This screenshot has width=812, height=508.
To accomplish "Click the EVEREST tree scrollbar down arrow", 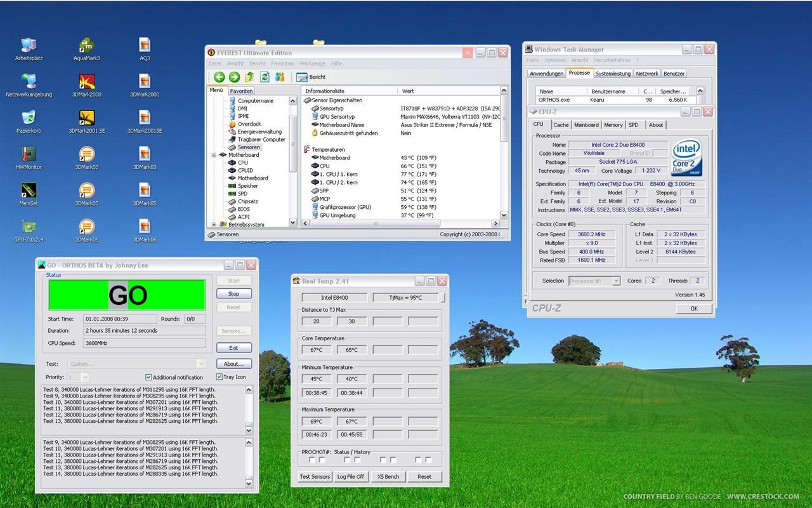I will coord(293,222).
